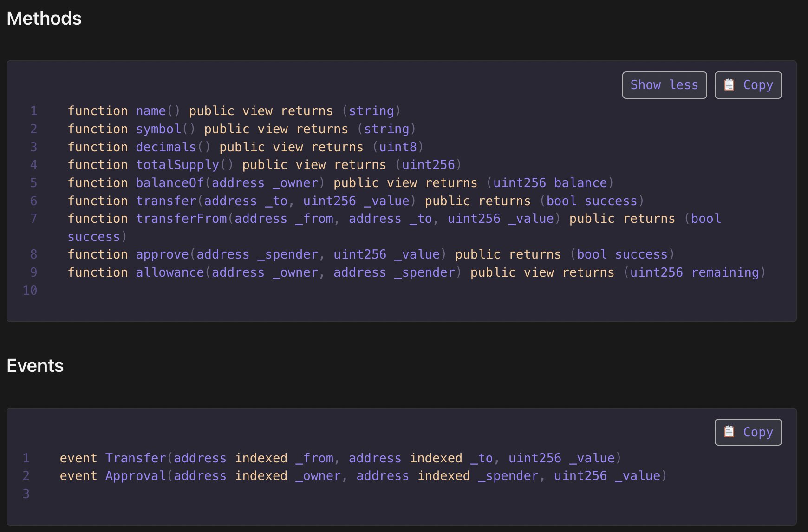Screen dimensions: 808x532
Task: Collapse the Methods code with Show less
Action: [x=664, y=85]
